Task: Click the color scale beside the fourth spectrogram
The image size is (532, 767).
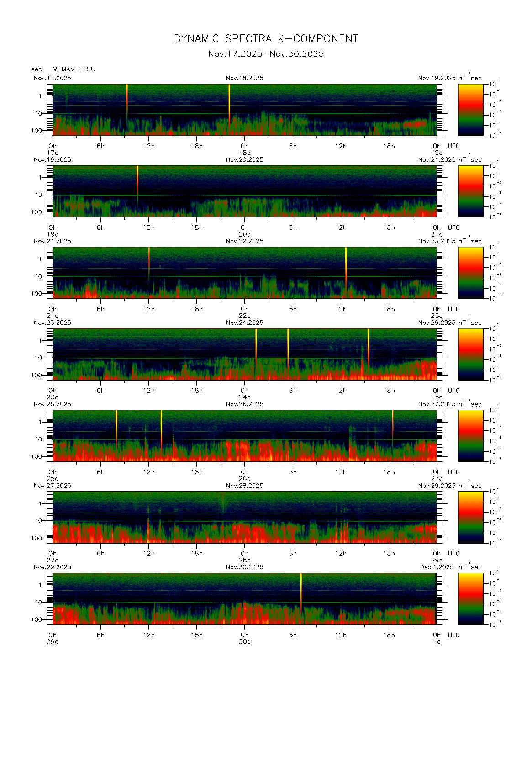Action: click(470, 354)
